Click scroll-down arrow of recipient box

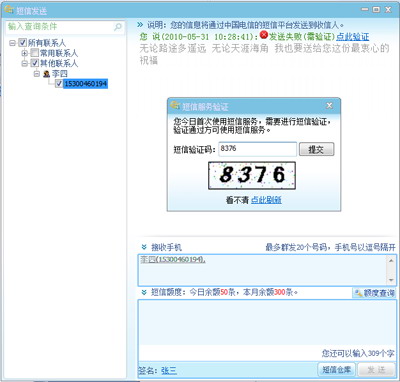point(391,280)
